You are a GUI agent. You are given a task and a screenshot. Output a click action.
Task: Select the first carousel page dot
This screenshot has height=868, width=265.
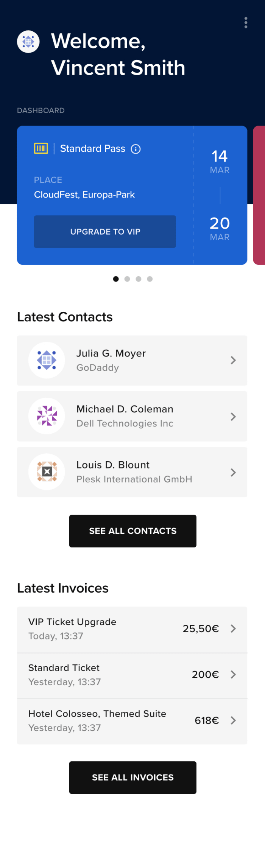116,279
